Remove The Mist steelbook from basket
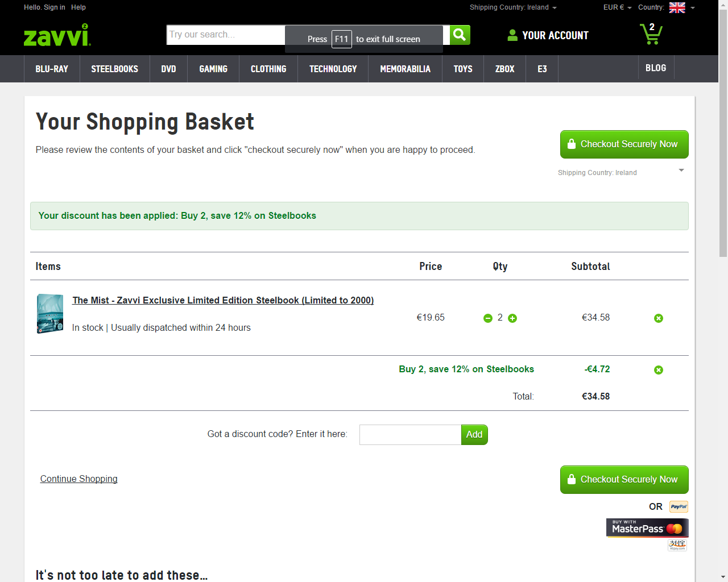Viewport: 728px width, 582px height. coord(659,318)
